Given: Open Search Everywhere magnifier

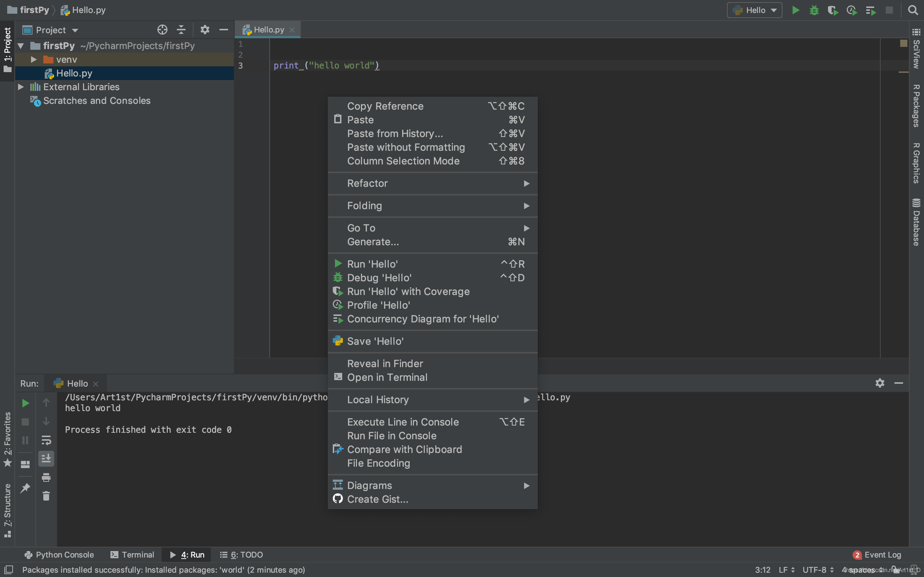Looking at the screenshot, I should [913, 10].
